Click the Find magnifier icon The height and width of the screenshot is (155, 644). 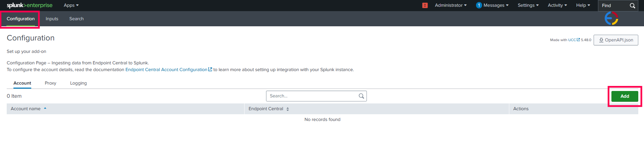click(x=632, y=6)
